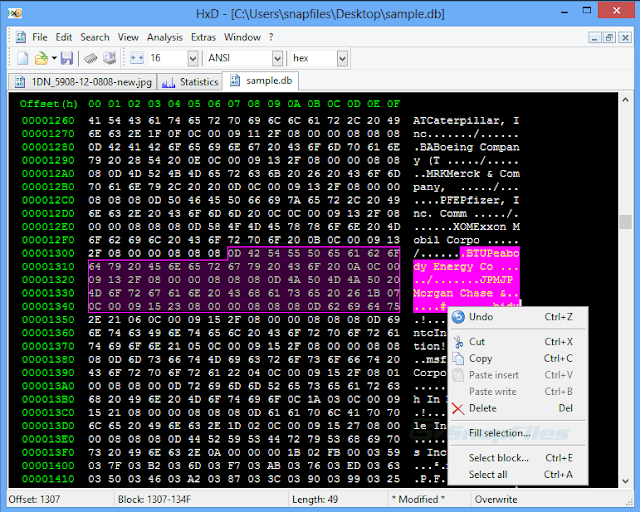Open the Extras menu

(x=203, y=37)
